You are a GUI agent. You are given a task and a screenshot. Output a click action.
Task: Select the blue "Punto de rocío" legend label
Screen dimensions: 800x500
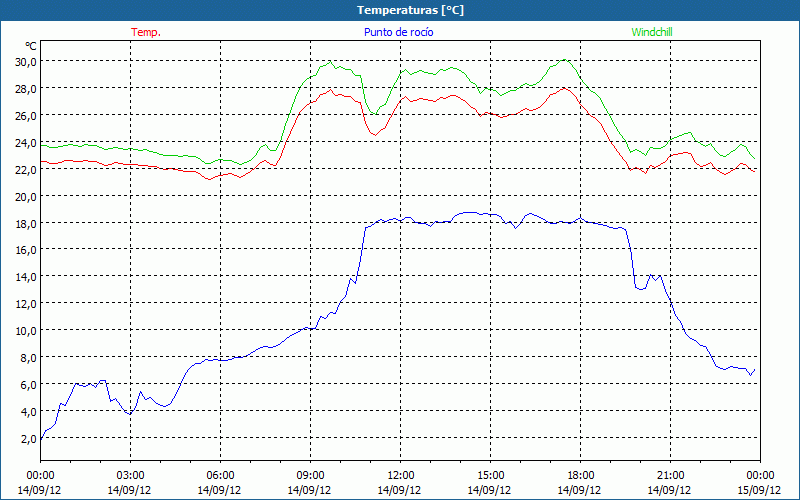coord(398,32)
